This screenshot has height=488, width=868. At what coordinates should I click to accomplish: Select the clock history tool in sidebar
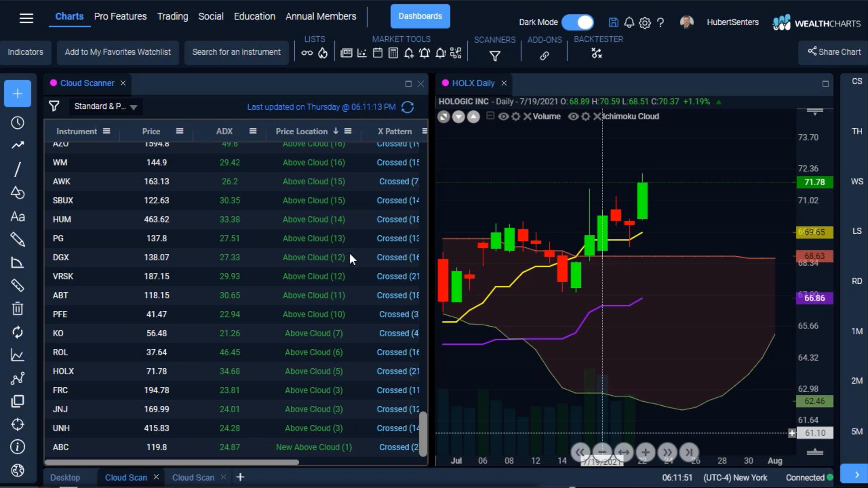click(x=18, y=123)
